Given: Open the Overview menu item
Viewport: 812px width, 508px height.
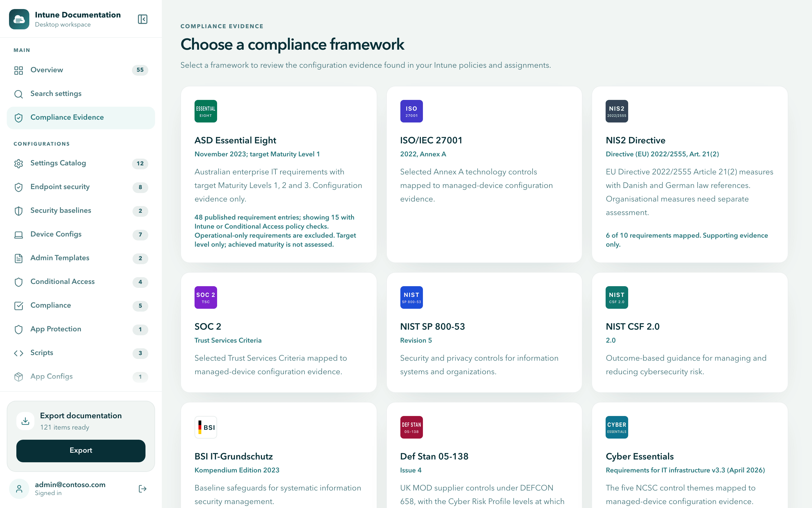Looking at the screenshot, I should pos(81,70).
